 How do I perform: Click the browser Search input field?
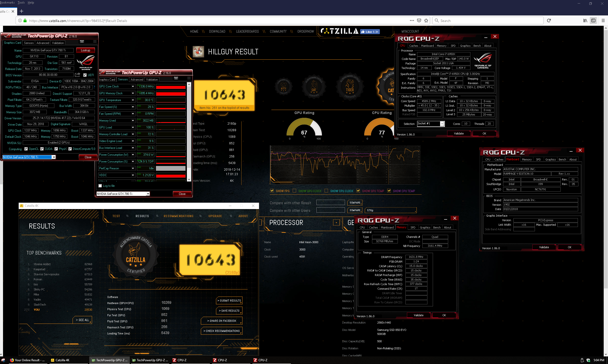pos(488,21)
